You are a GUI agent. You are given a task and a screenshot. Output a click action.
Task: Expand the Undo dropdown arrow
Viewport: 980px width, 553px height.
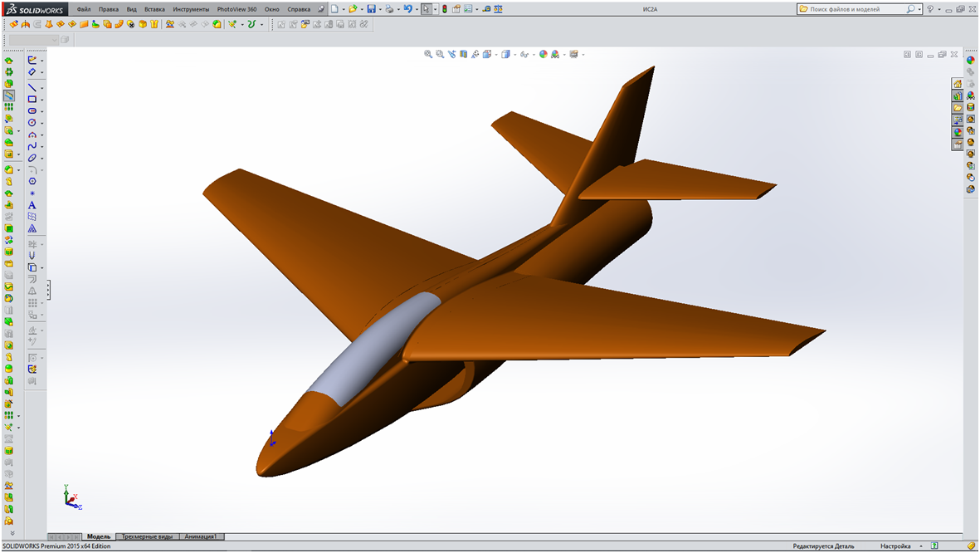[x=417, y=9]
